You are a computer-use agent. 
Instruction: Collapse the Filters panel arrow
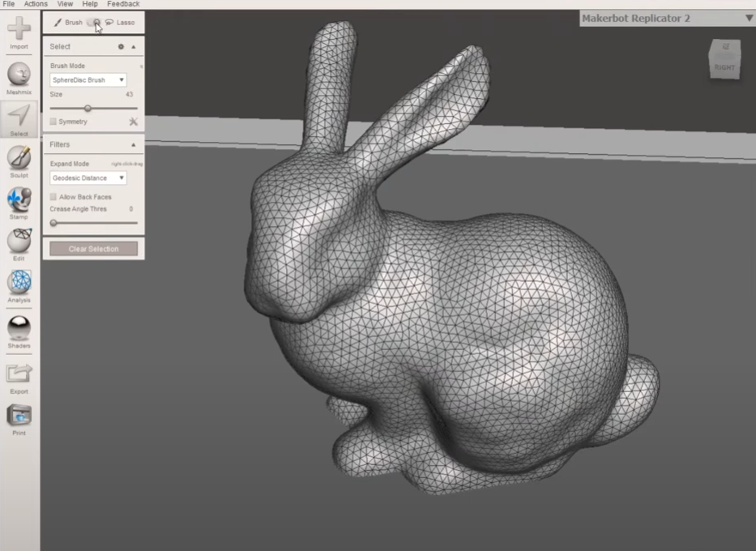(x=134, y=144)
